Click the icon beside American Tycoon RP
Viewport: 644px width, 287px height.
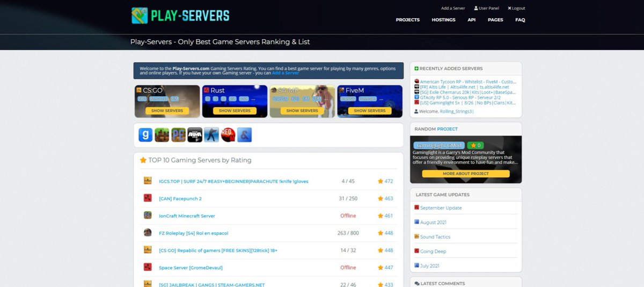click(x=416, y=82)
